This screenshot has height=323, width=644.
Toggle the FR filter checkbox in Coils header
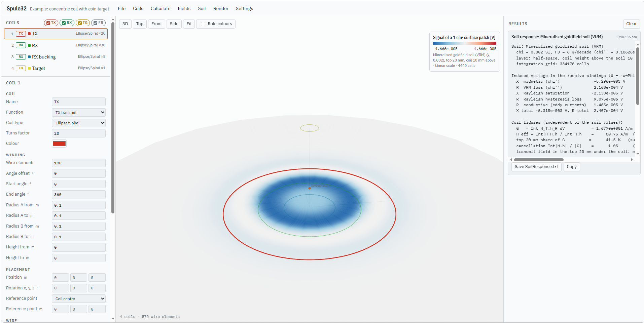click(96, 23)
